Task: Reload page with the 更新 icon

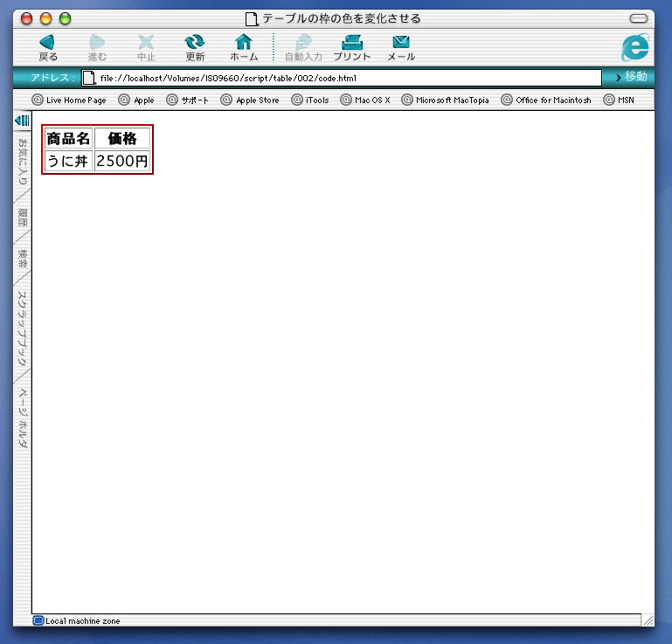Action: tap(195, 42)
